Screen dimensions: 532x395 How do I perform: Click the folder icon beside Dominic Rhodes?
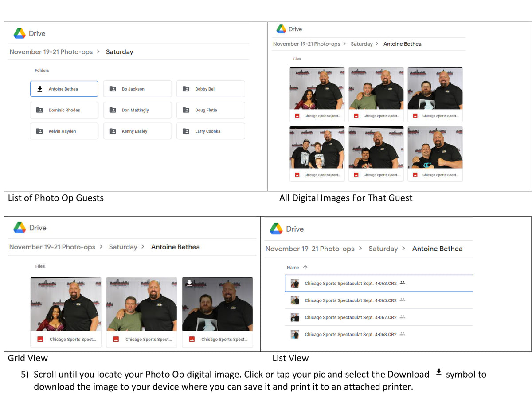coord(39,110)
